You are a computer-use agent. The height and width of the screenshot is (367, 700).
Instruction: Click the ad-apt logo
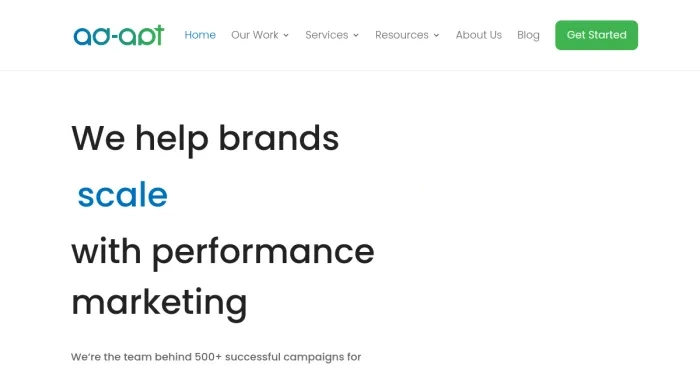119,35
